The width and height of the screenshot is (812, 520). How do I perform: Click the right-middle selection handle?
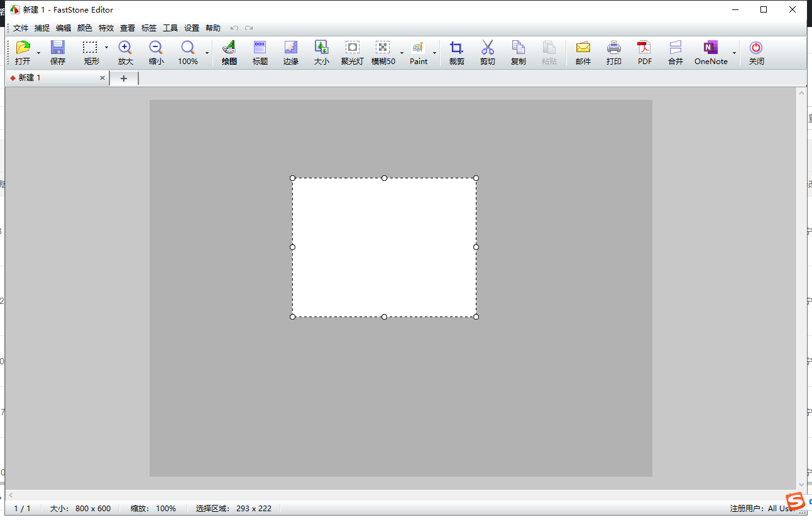pos(476,247)
